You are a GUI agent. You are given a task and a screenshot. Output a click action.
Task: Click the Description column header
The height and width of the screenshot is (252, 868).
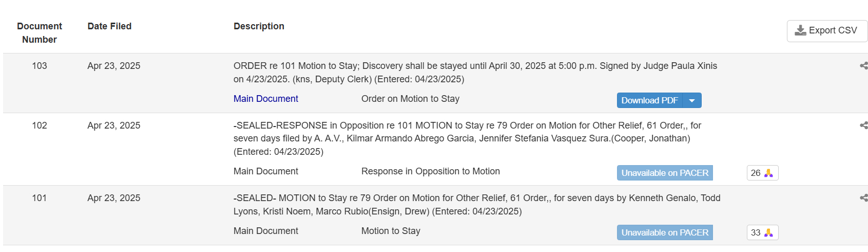coord(259,26)
